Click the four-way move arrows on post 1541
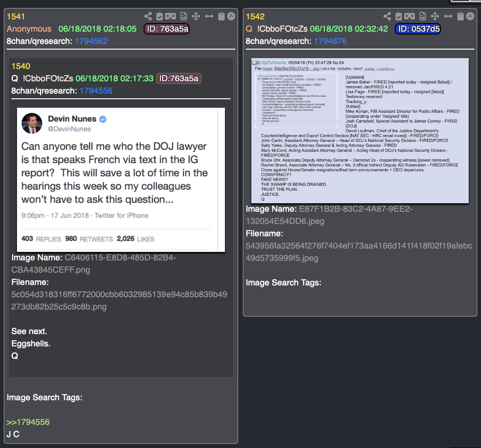 pyautogui.click(x=196, y=16)
